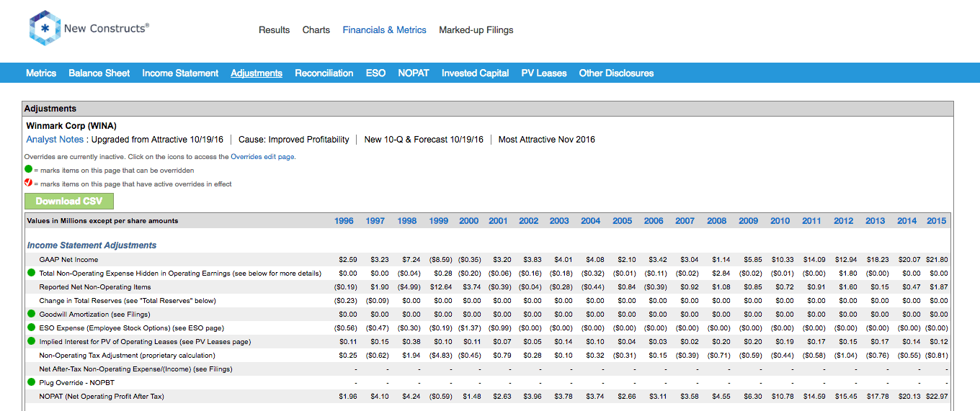Click override dot for Implied Interest row

31,342
